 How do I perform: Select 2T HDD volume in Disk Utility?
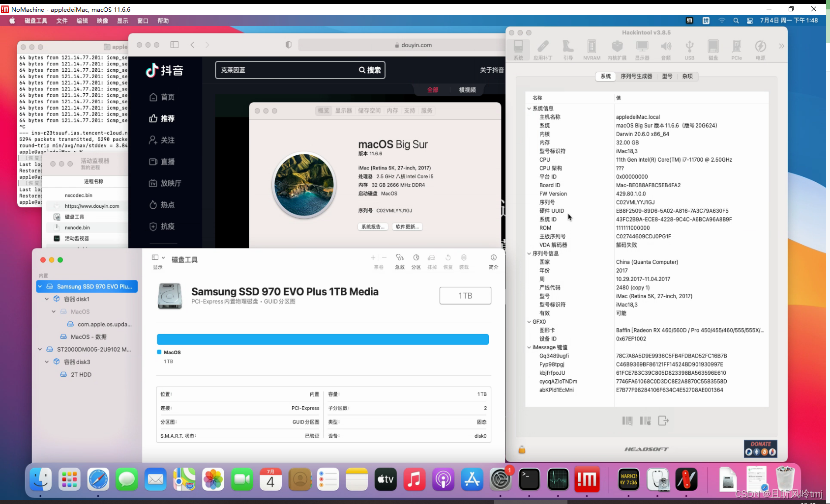pos(81,374)
